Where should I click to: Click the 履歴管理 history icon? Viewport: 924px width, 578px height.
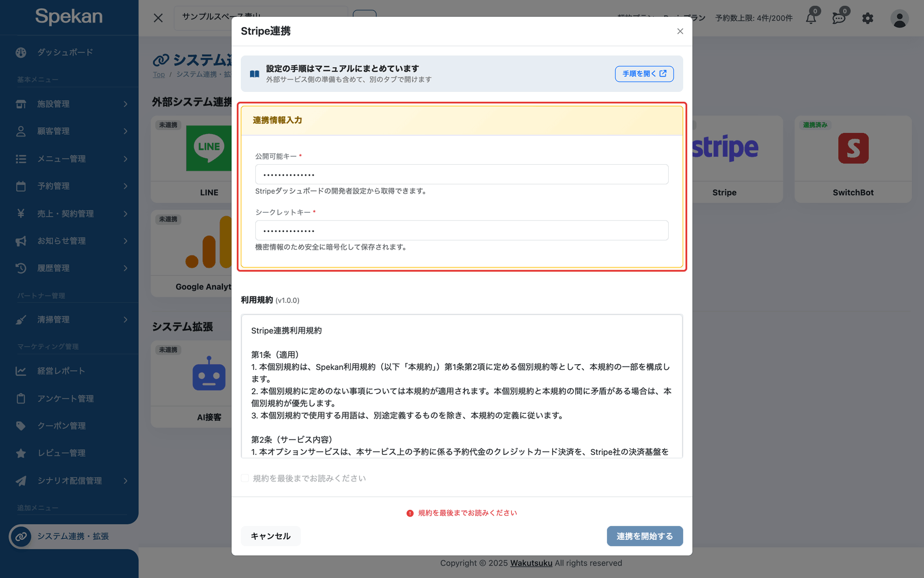[21, 268]
